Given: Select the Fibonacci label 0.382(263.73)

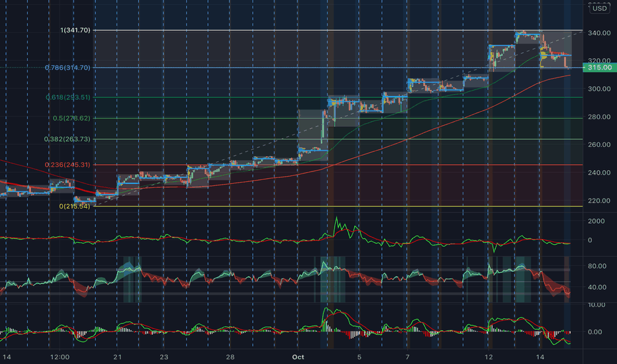Looking at the screenshot, I should [x=67, y=139].
